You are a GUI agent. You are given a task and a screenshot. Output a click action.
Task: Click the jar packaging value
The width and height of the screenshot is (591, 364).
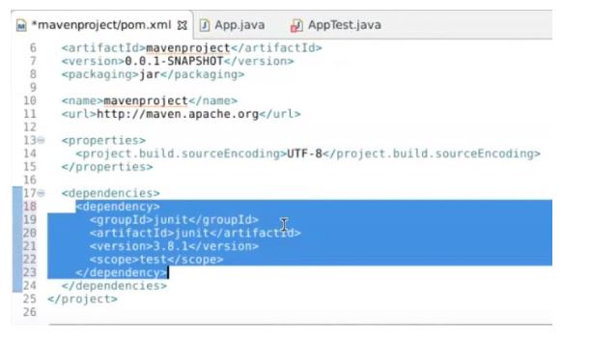[150, 74]
